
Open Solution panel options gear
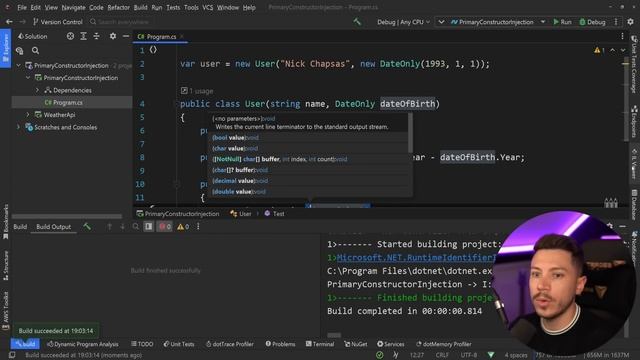coord(113,36)
